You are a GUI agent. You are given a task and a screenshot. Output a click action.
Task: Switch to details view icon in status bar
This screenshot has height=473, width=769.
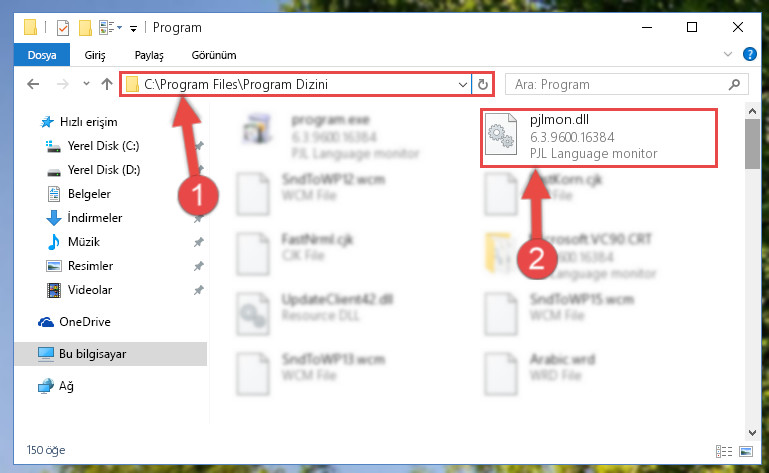coord(724,451)
